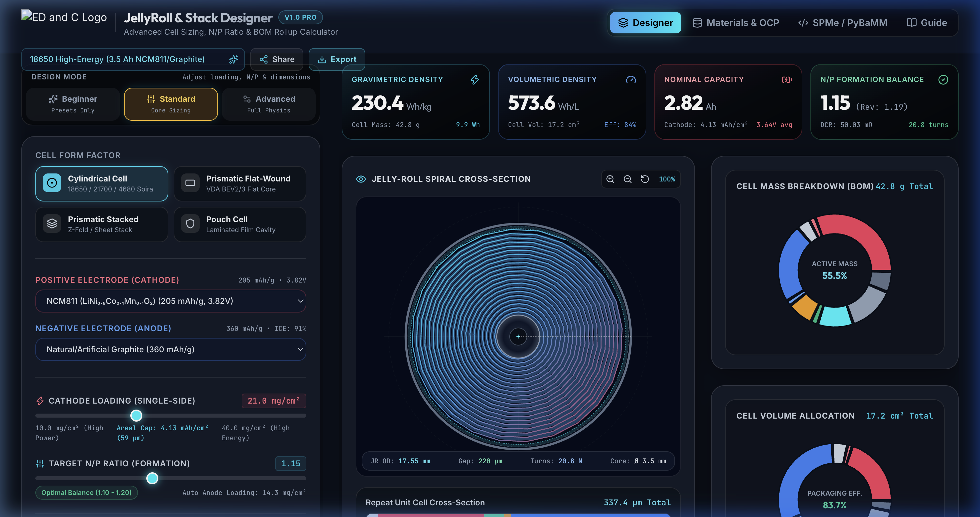Adjust the target N/P ratio slider handle
980x517 pixels.
(152, 479)
